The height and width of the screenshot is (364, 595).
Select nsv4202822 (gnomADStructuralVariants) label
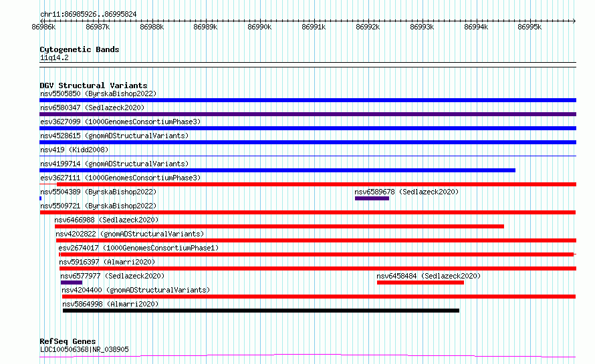(130, 234)
